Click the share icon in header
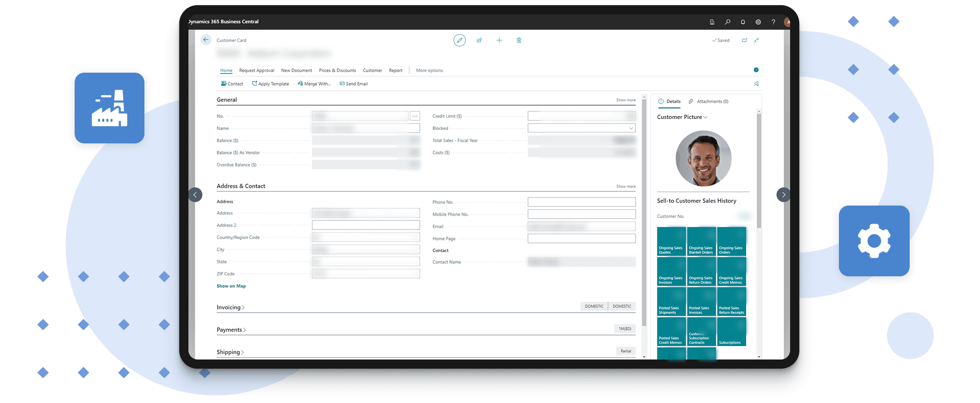 479,41
